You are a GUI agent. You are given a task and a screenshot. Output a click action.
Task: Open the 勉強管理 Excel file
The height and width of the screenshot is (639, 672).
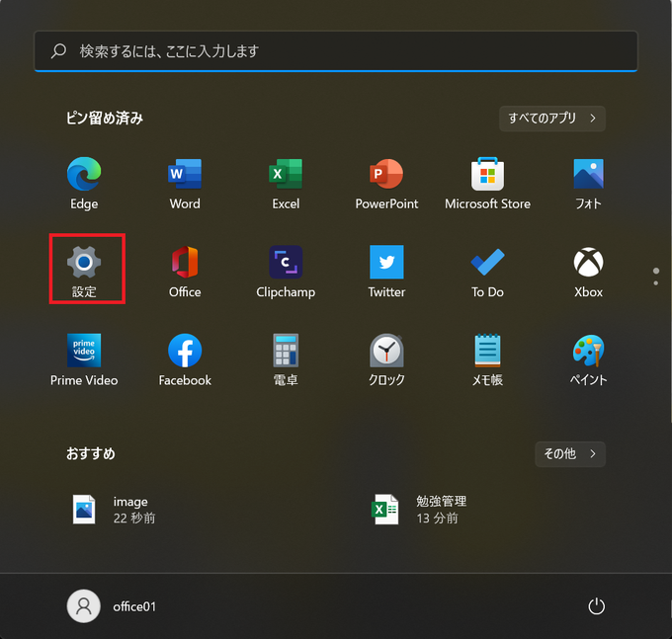pyautogui.click(x=419, y=510)
